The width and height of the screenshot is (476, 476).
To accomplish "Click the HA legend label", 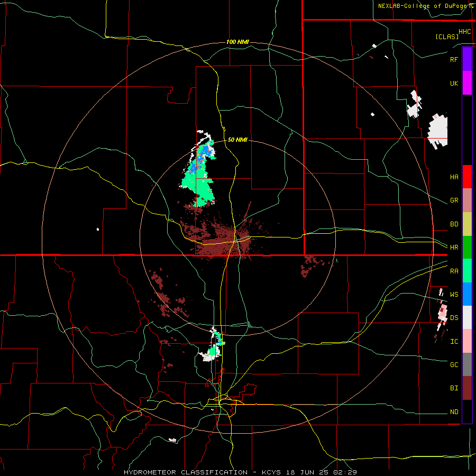I will click(x=454, y=177).
